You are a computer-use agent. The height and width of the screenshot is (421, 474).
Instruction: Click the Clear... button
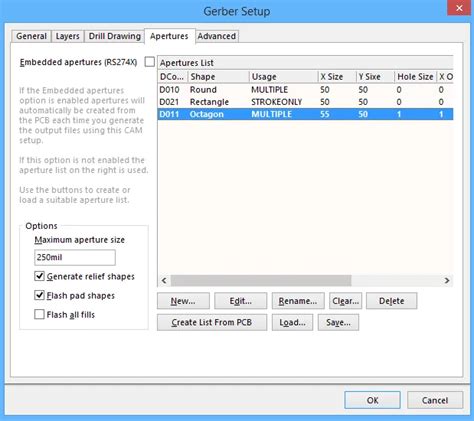pyautogui.click(x=346, y=301)
